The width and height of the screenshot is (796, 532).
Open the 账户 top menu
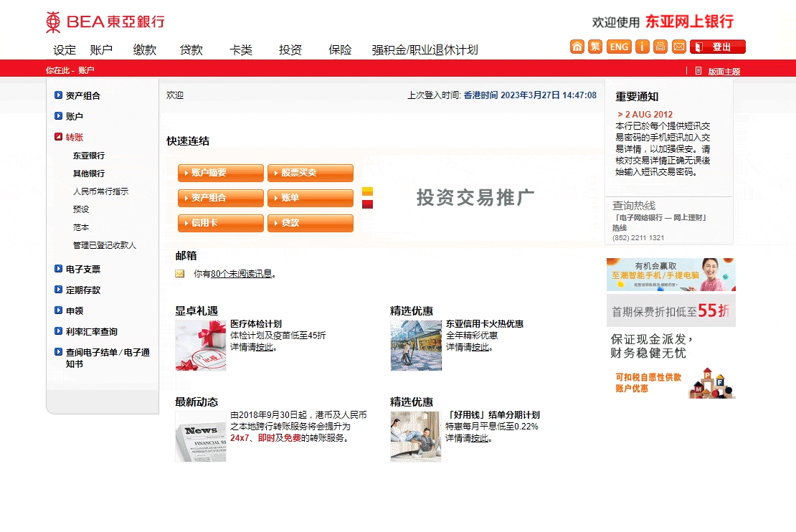point(101,49)
